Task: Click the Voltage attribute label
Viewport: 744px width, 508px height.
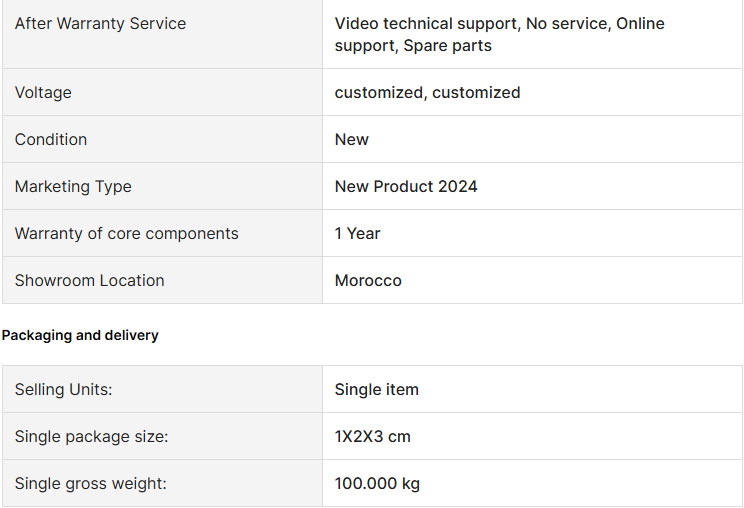Action: pos(43,92)
